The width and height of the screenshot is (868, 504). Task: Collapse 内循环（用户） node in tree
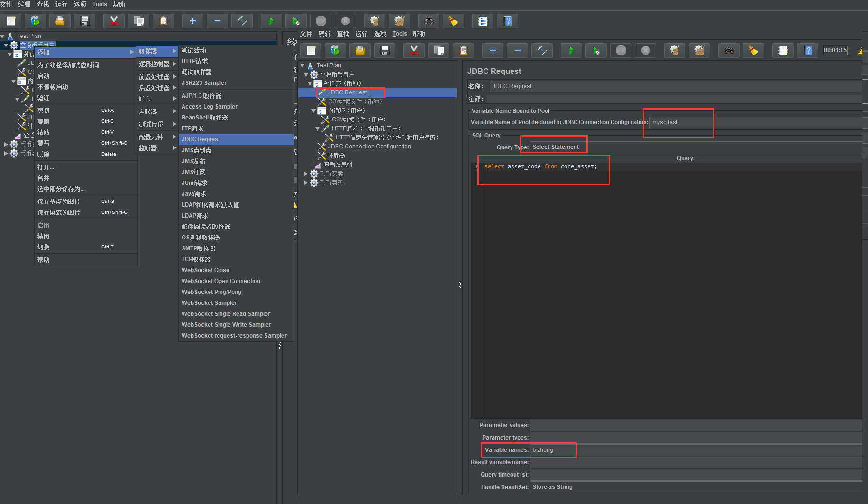[314, 110]
